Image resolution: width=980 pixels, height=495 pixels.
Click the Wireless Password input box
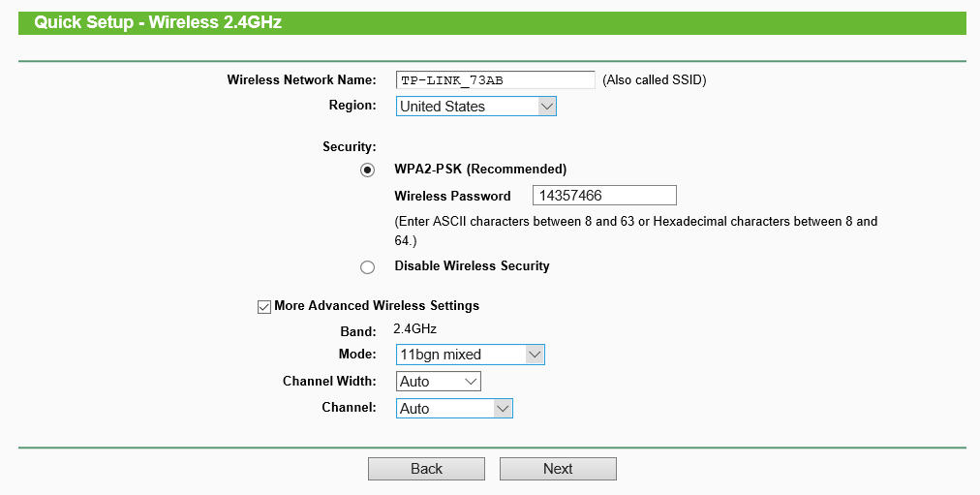(x=603, y=196)
